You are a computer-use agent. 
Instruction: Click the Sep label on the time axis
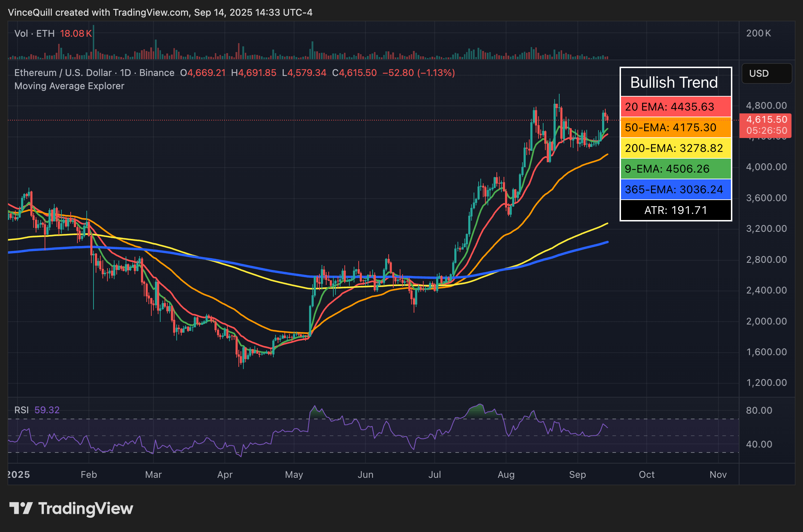(578, 475)
